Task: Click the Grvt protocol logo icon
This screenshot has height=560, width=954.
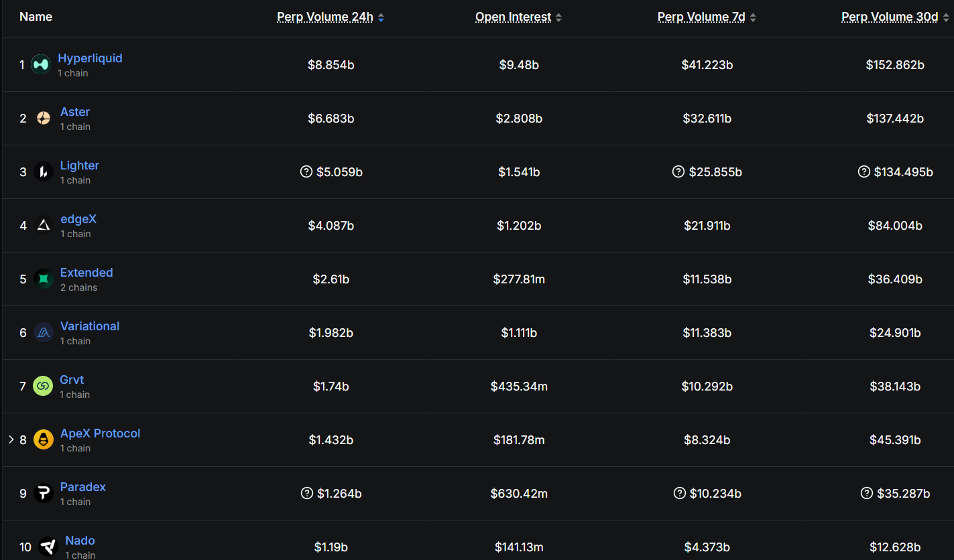Action: pos(43,387)
